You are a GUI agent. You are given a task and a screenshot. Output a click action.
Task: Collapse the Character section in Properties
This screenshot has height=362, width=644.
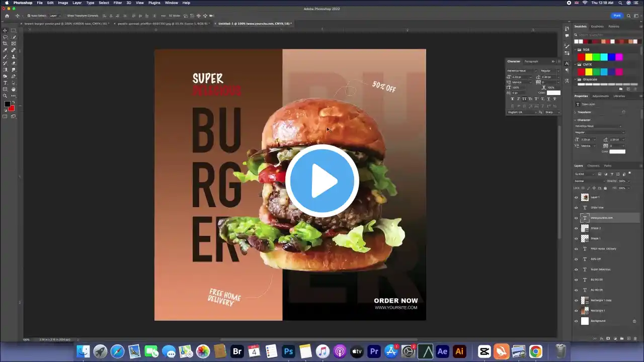coord(576,120)
